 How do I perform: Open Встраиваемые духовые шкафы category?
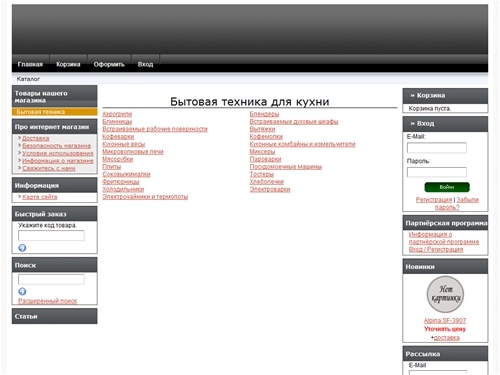294,121
